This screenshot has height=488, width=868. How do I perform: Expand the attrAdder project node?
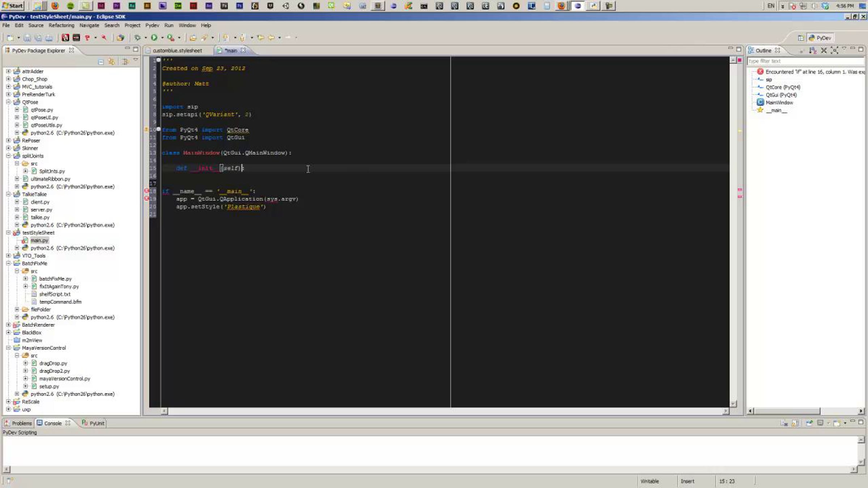8,71
